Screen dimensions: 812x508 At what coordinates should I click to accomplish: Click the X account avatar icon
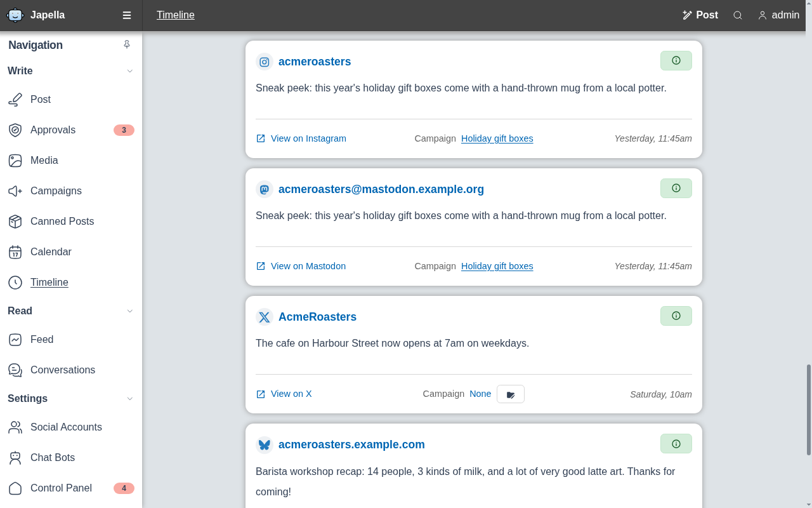point(265,317)
